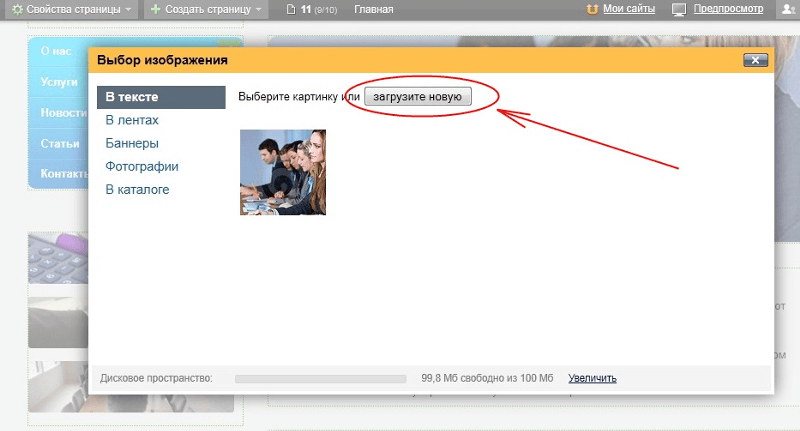Screen dimensions: 800x431
Task: Click the disk space usage bar
Action: pyautogui.click(x=320, y=379)
